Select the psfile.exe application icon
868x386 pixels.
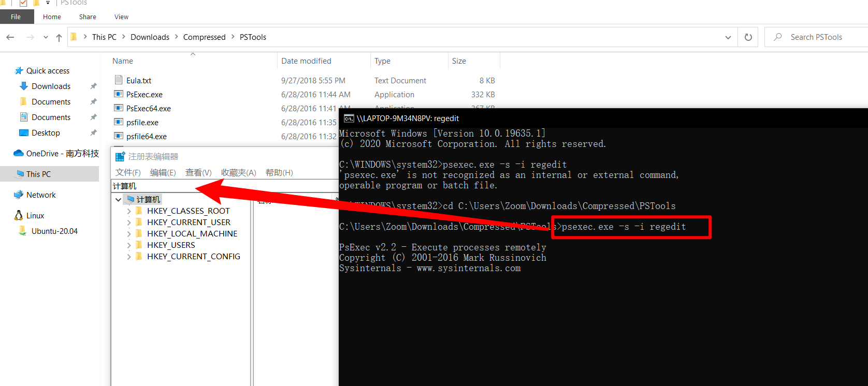click(x=119, y=122)
